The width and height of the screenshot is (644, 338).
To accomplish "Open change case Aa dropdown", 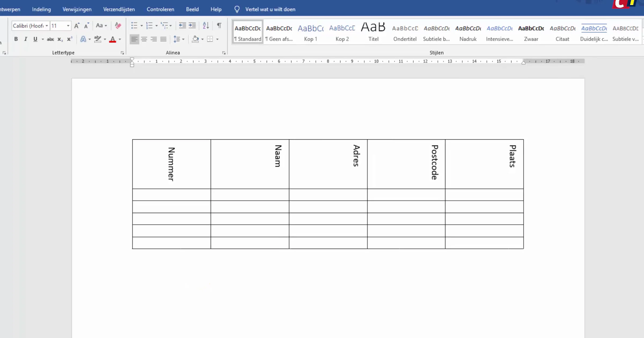I will point(101,26).
